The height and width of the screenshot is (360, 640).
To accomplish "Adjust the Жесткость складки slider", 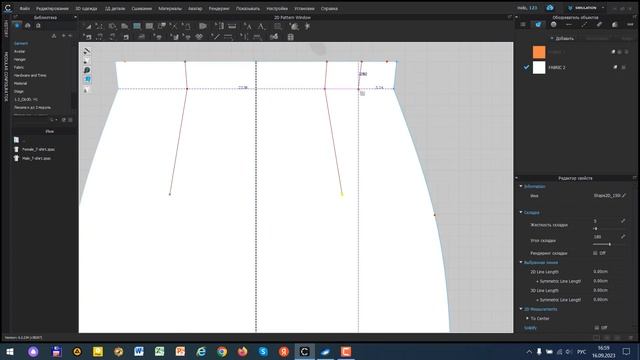I will coord(596,229).
